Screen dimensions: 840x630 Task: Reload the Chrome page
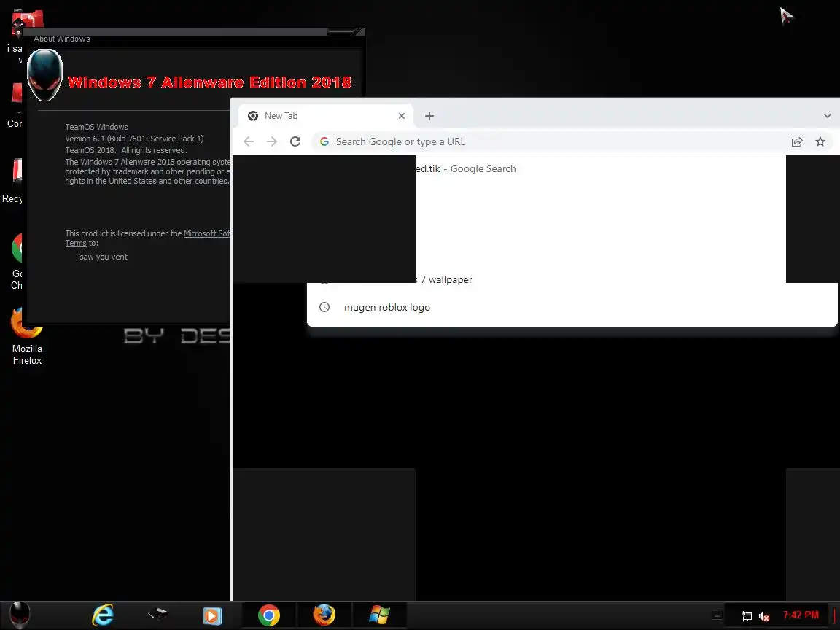click(295, 141)
